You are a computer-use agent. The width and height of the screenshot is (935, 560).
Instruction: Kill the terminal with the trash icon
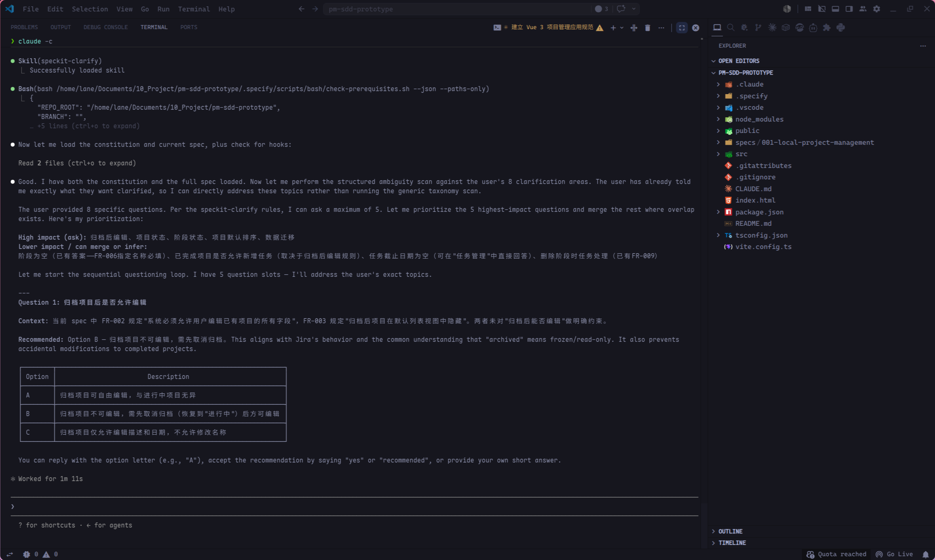648,27
